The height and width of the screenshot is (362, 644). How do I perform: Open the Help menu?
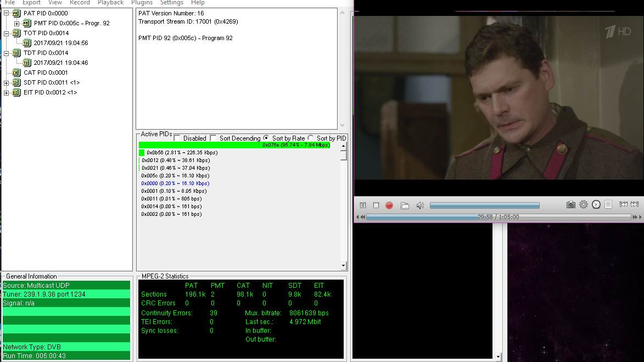point(198,2)
